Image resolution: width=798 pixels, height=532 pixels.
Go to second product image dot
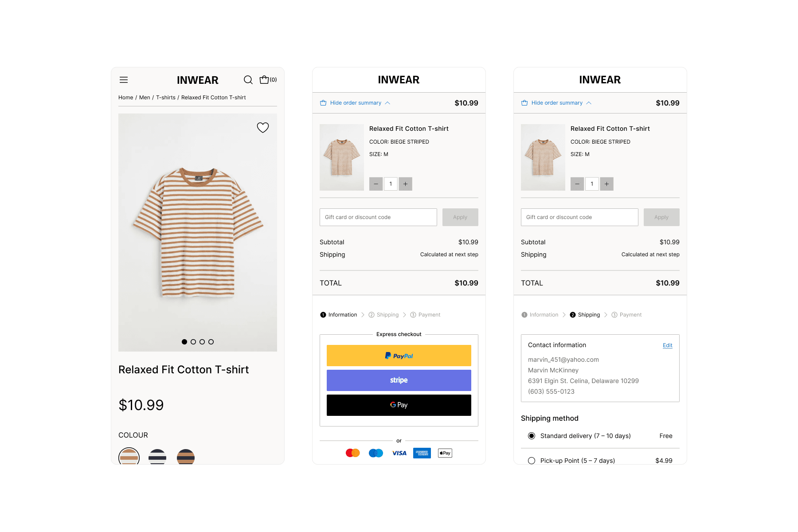tap(193, 342)
